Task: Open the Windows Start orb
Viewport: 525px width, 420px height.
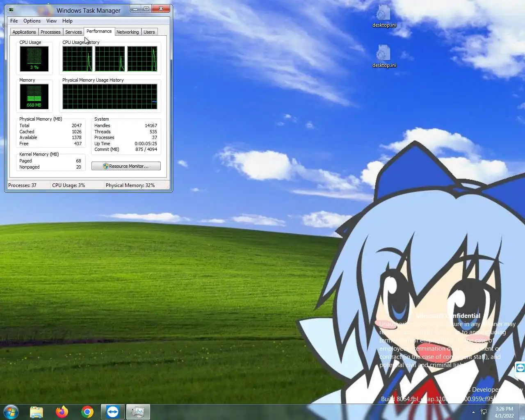Action: pos(11,412)
